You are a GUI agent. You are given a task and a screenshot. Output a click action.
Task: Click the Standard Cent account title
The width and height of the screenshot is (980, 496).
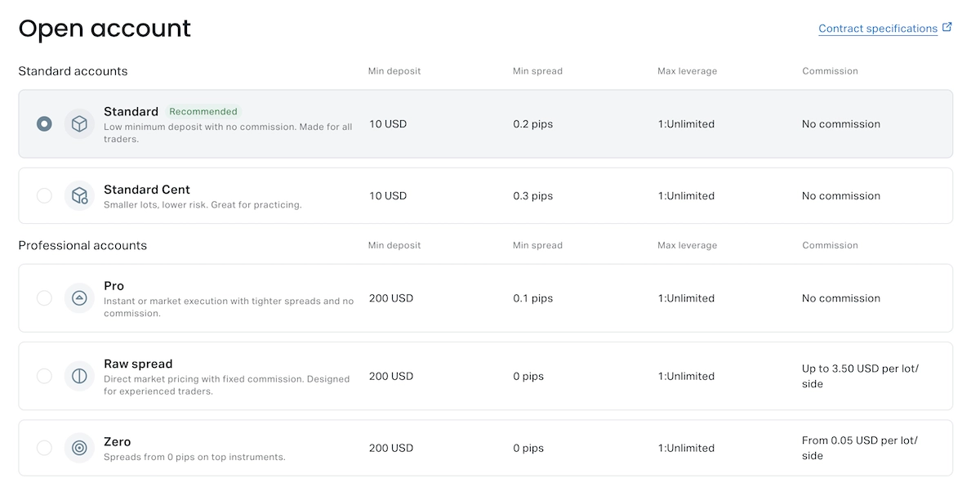coord(147,190)
